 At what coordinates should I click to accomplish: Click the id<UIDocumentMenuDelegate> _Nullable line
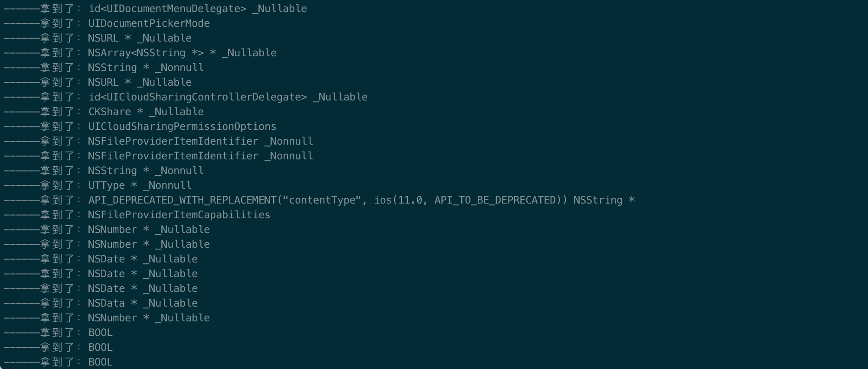point(155,9)
